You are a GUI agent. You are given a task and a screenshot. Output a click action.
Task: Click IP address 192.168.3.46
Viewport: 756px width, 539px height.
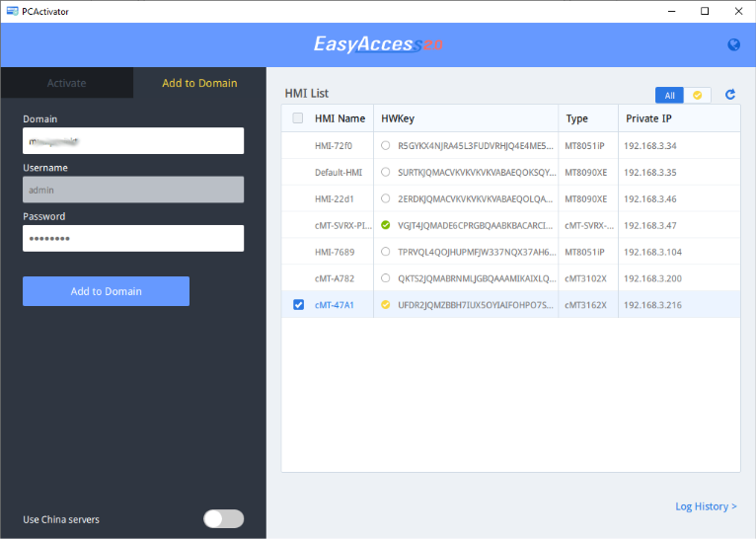(650, 198)
